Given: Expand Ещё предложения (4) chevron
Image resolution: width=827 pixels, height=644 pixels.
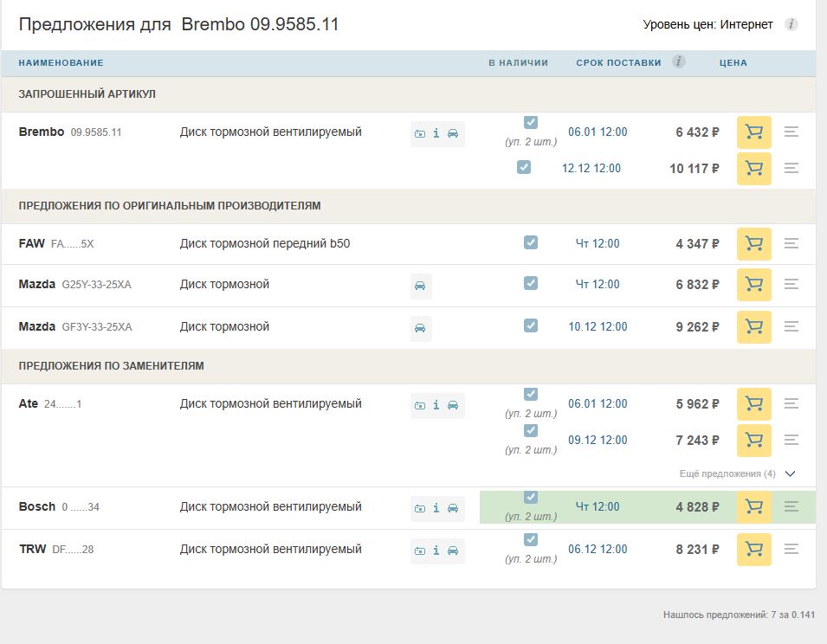Looking at the screenshot, I should click(790, 473).
